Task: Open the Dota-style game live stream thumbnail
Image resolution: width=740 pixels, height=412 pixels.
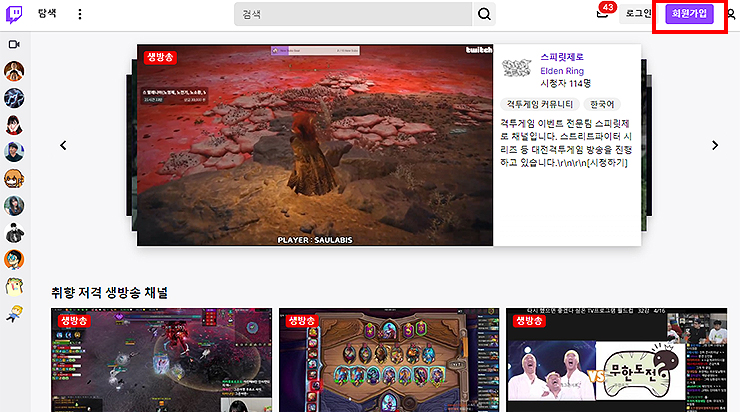Action: [x=161, y=360]
